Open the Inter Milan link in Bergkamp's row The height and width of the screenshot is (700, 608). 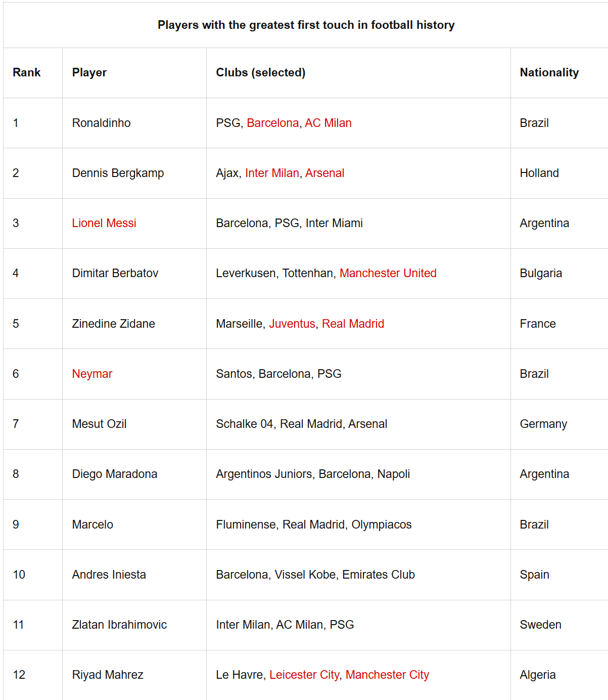(272, 173)
